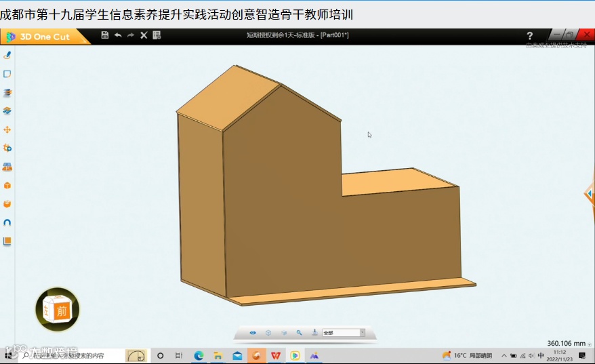595x364 pixels.
Task: Open WPS Office from the taskbar
Action: pyautogui.click(x=276, y=356)
